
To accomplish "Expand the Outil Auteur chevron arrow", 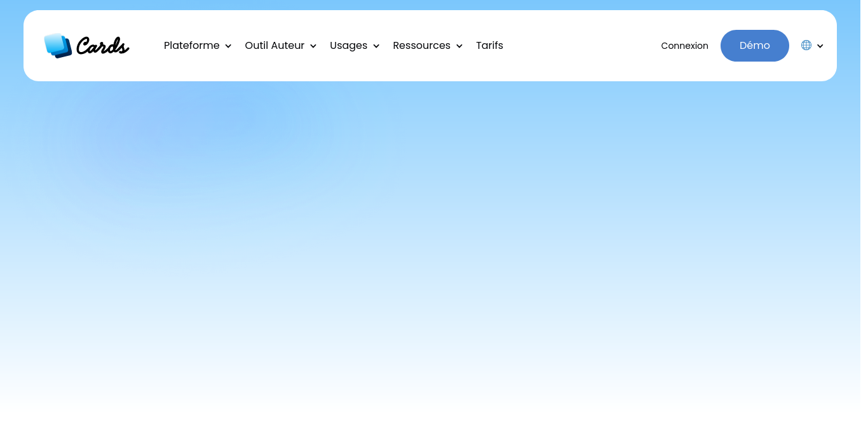I will [x=313, y=46].
